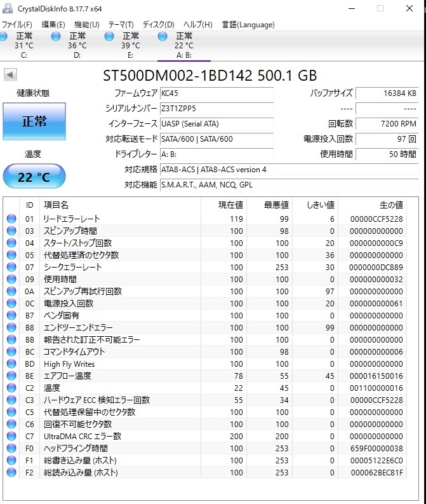Switch to drive E: disk tab
426x504 pixels.
coord(131,45)
